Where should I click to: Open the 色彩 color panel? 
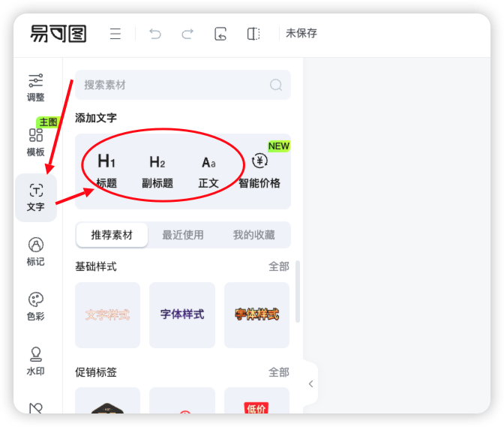(36, 306)
